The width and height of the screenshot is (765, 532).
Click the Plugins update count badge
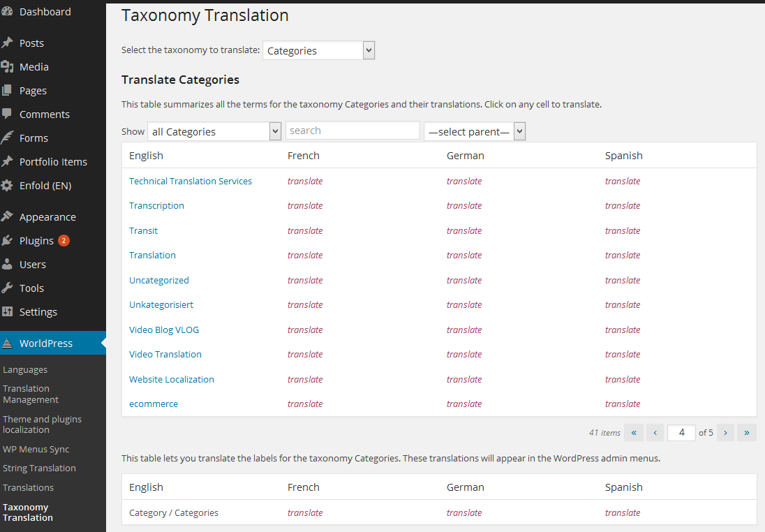pos(64,241)
